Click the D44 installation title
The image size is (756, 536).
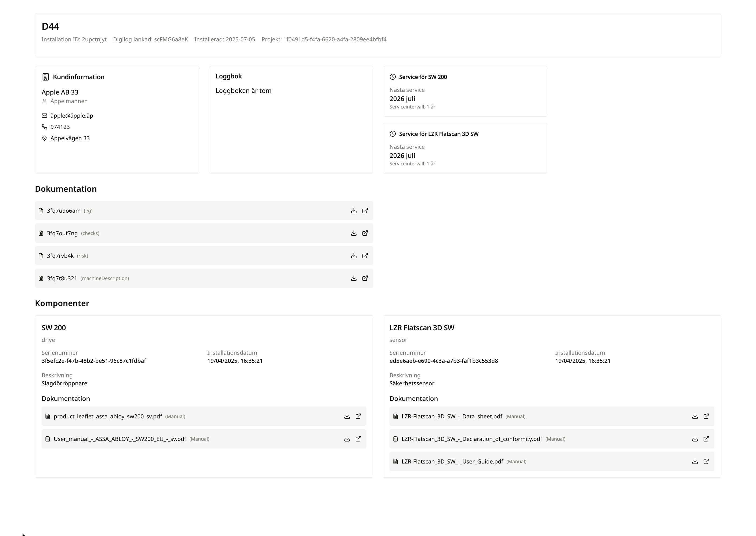51,26
